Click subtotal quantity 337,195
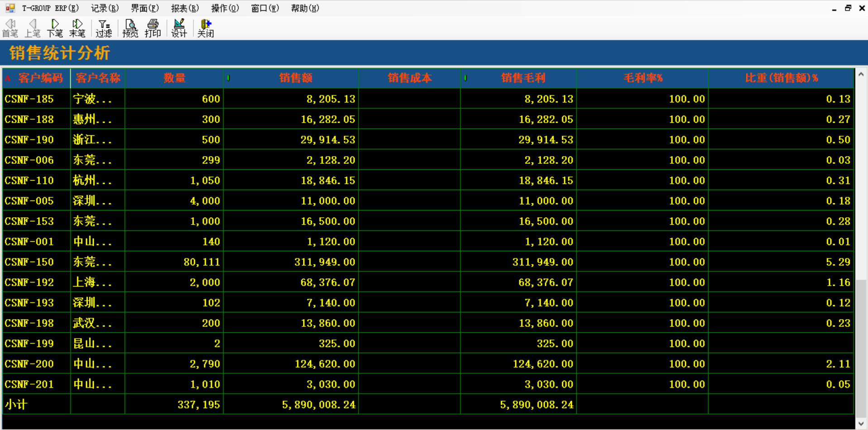Screen dimensions: 868x430 pyautogui.click(x=199, y=405)
